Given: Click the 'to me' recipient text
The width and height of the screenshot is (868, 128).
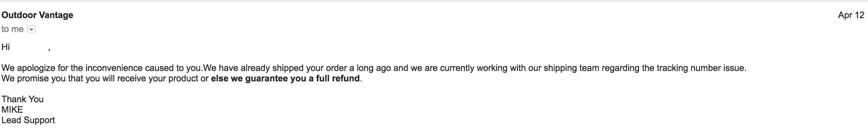Looking at the screenshot, I should [x=13, y=29].
